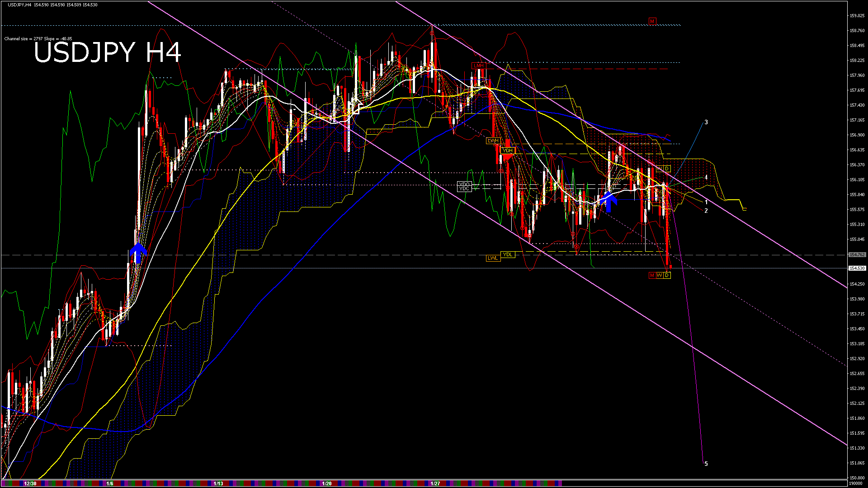Click the D label inside the red cloud
The width and height of the screenshot is (868, 488).
click(667, 169)
